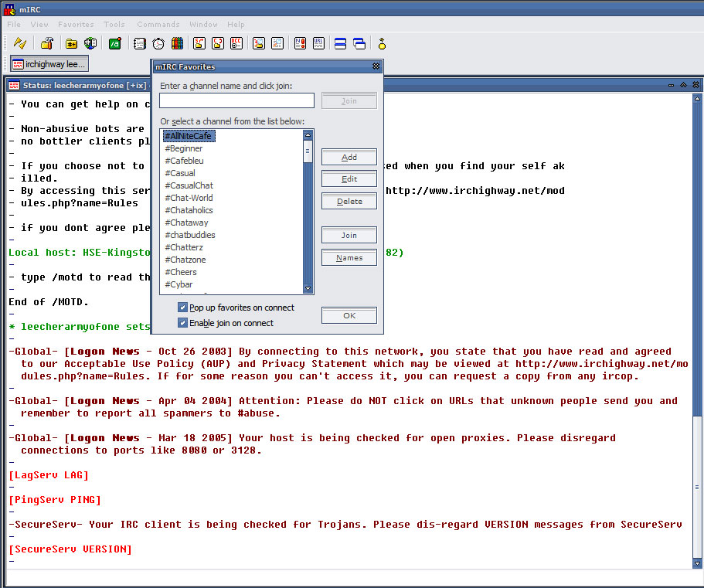Click the favorites list scrollbar down arrow
The height and width of the screenshot is (588, 704).
tap(308, 289)
